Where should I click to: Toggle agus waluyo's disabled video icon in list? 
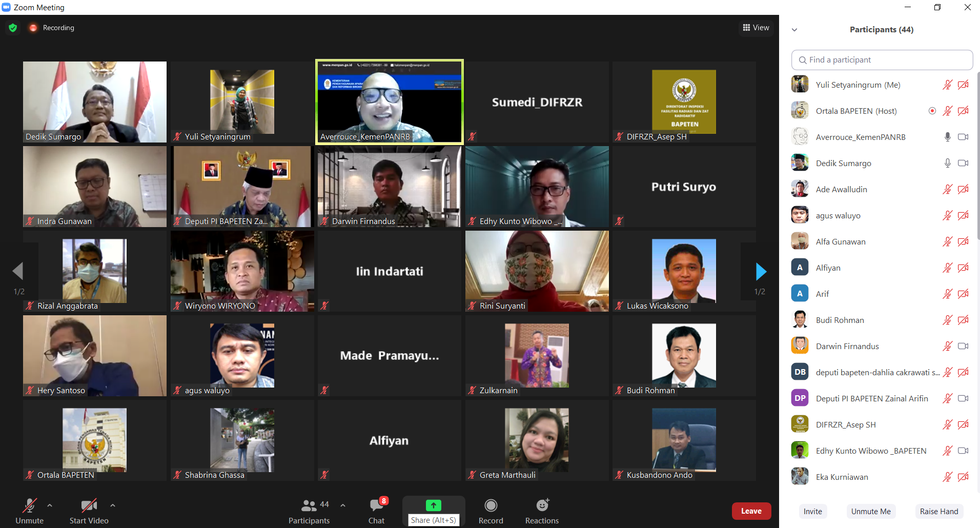963,215
